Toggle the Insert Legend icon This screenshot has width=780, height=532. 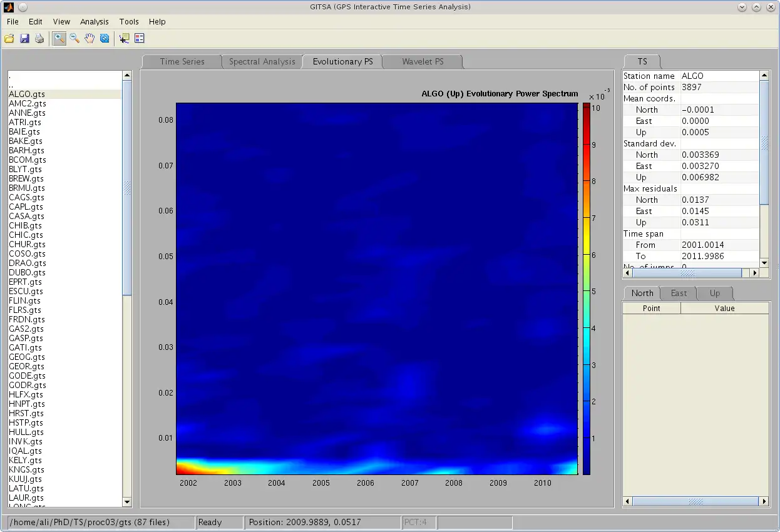pyautogui.click(x=139, y=39)
